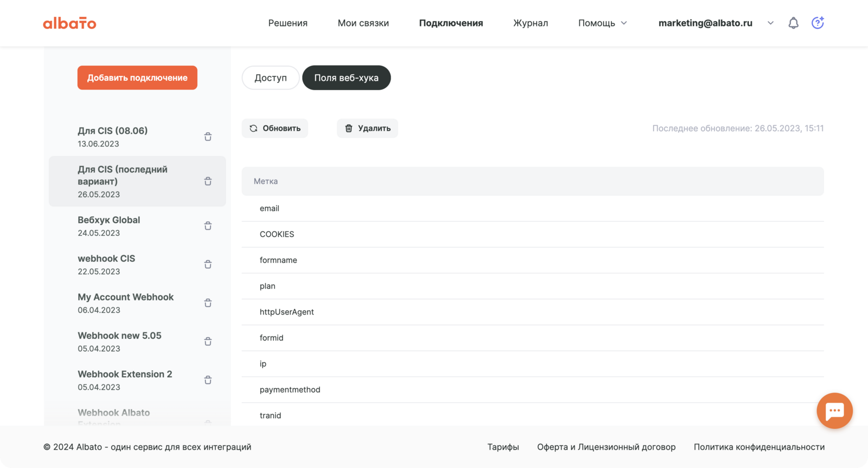Delete the 'Для CIS (08.06)' connection via trash icon
The width and height of the screenshot is (868, 468).
[x=208, y=137]
